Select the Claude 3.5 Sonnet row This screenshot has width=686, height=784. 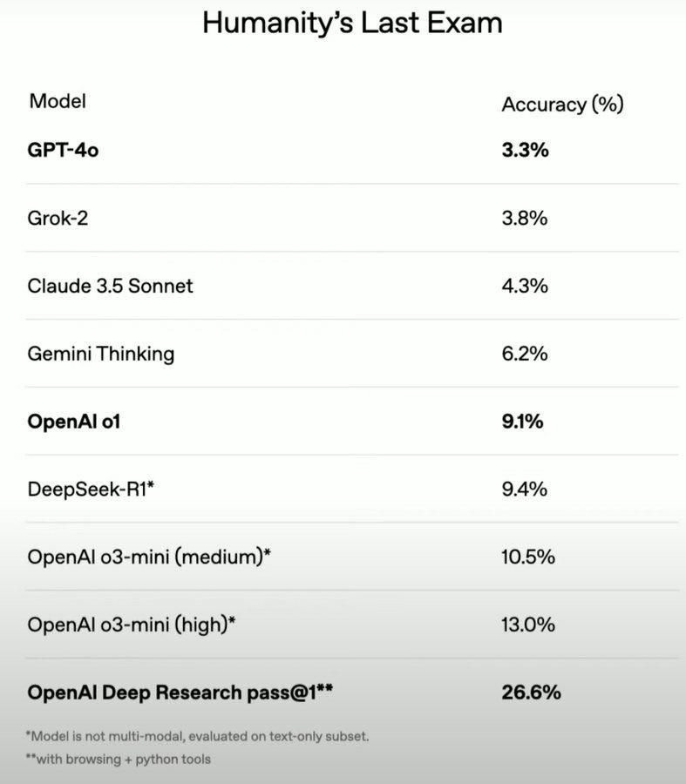pos(111,286)
